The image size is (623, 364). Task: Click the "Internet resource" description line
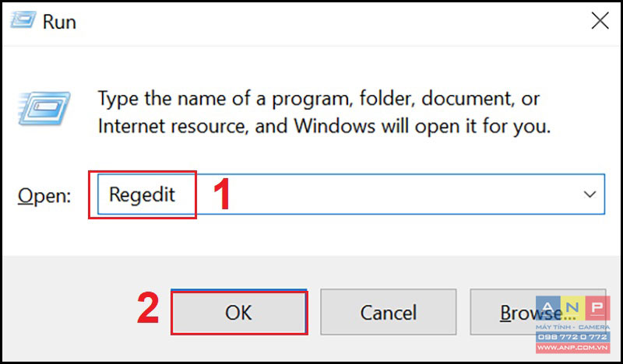(324, 127)
